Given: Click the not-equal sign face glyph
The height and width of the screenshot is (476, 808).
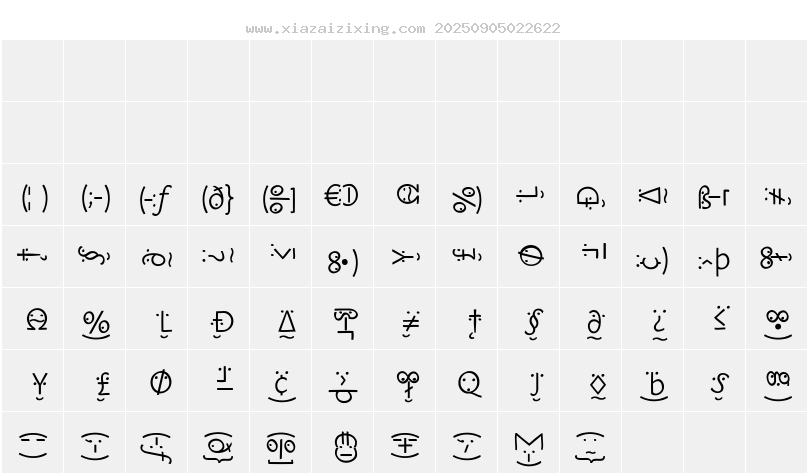Looking at the screenshot, I should point(410,323).
